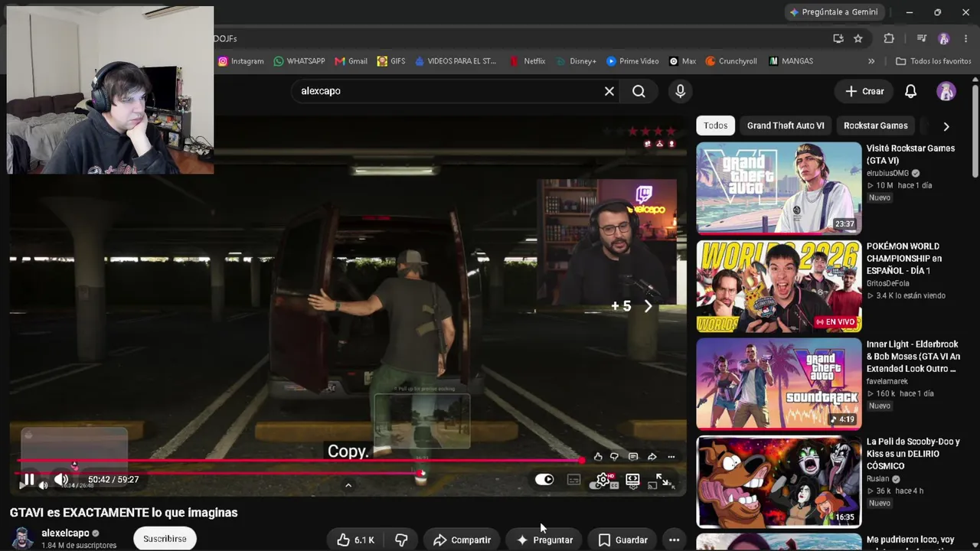The width and height of the screenshot is (980, 551).
Task: Open the Chrome extensions puzzle icon
Action: pyautogui.click(x=889, y=38)
